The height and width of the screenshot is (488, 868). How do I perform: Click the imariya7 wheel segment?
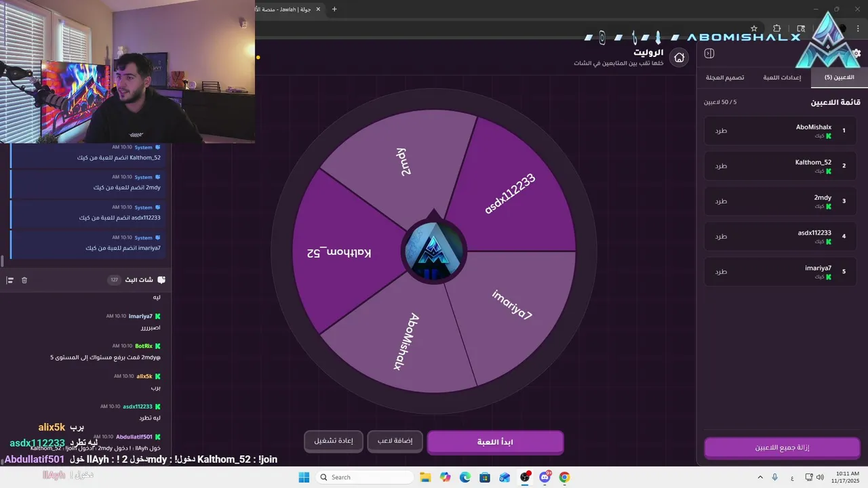point(513,305)
